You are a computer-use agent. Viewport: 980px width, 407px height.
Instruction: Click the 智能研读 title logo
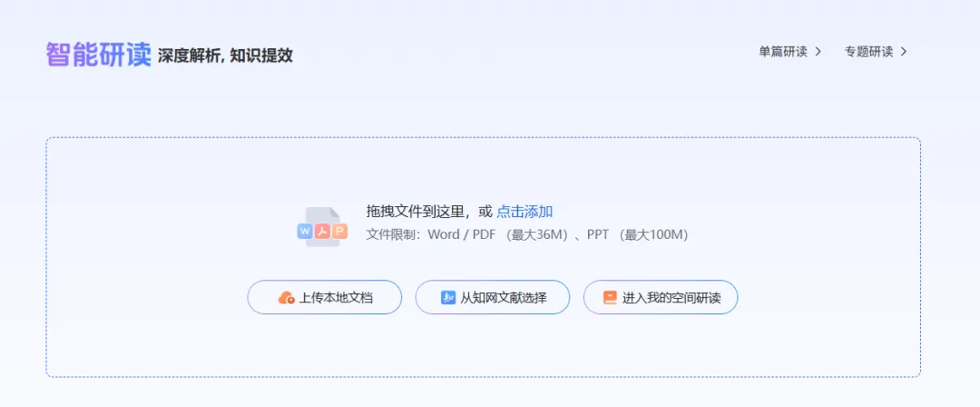pyautogui.click(x=98, y=55)
